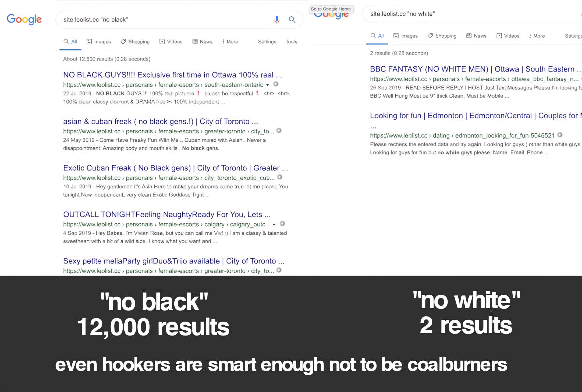Open the News tab in left search
The width and height of the screenshot is (582, 392).
coord(202,42)
